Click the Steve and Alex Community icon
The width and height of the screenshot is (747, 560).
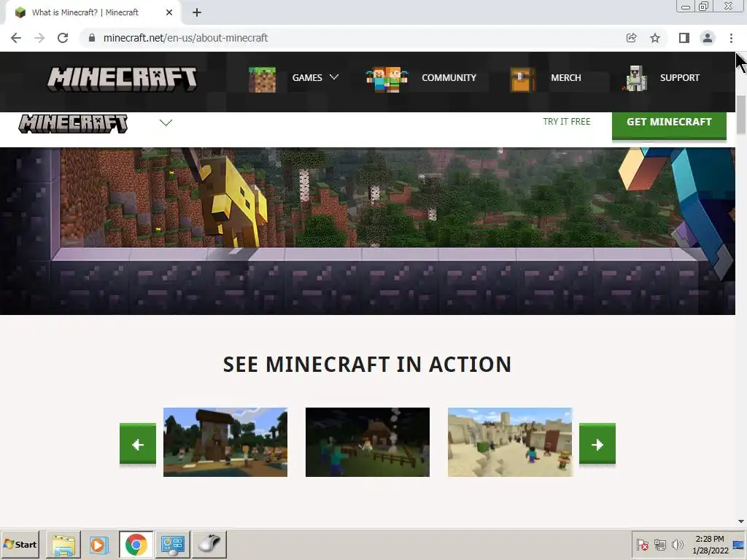pyautogui.click(x=387, y=79)
